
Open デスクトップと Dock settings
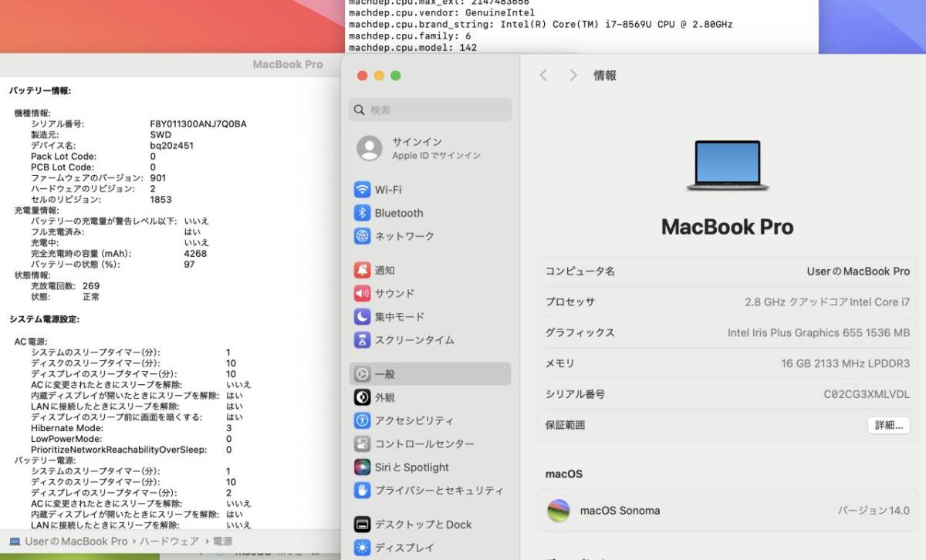[423, 525]
